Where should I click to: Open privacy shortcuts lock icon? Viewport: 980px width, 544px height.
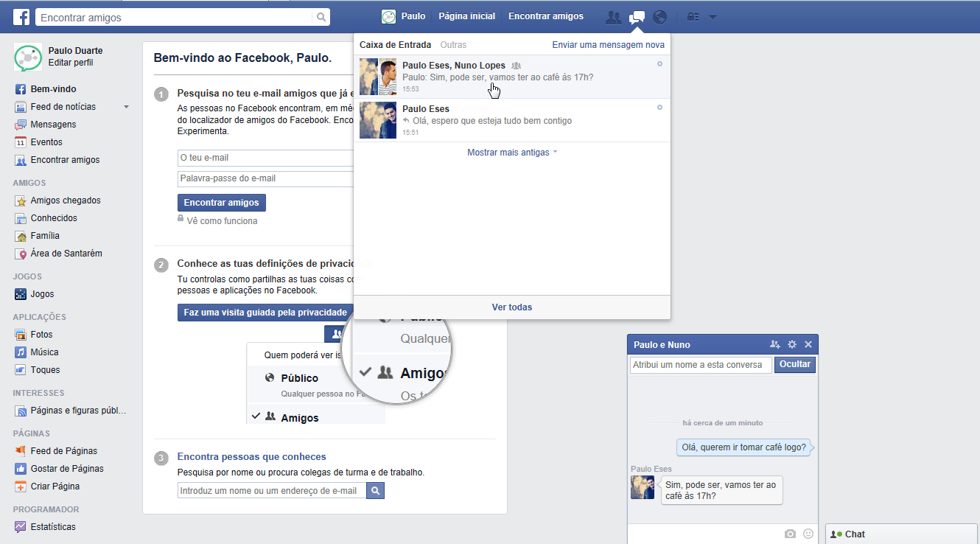[693, 17]
